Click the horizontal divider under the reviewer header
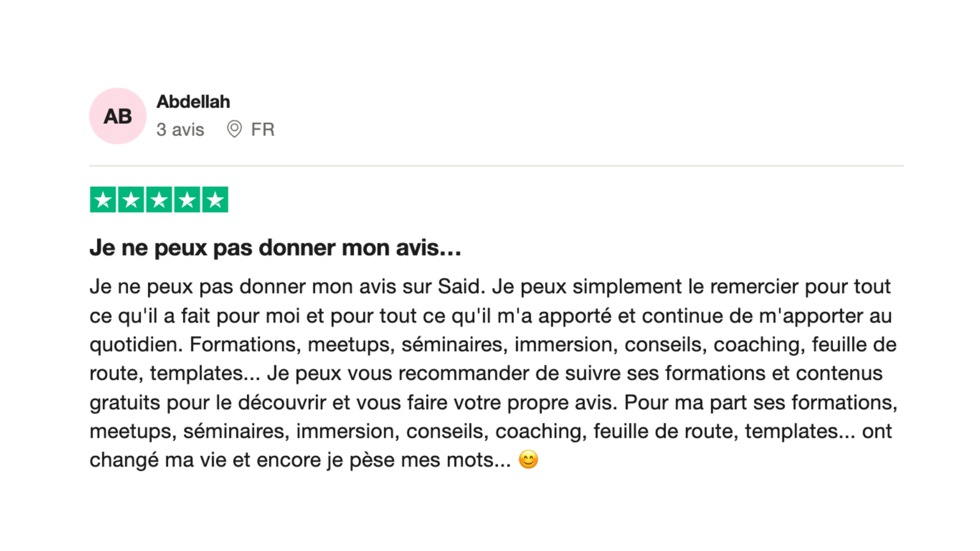 click(x=496, y=165)
